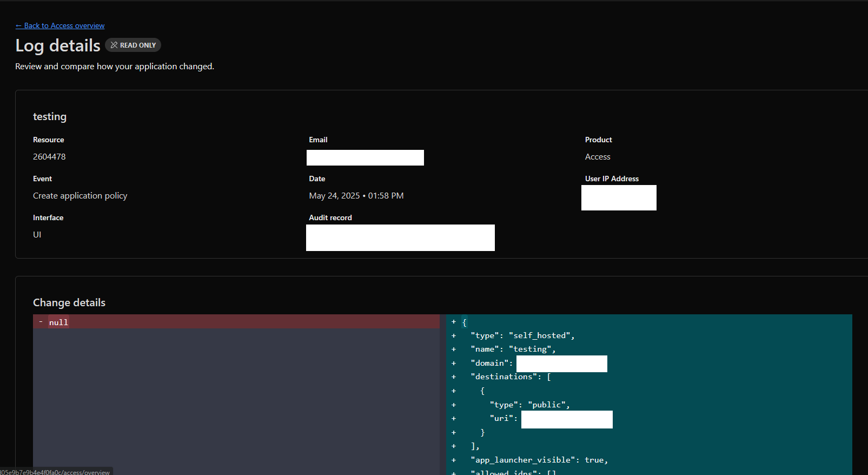Click the "type": "self_hosted" diff line
This screenshot has height=475, width=868.
click(522, 336)
